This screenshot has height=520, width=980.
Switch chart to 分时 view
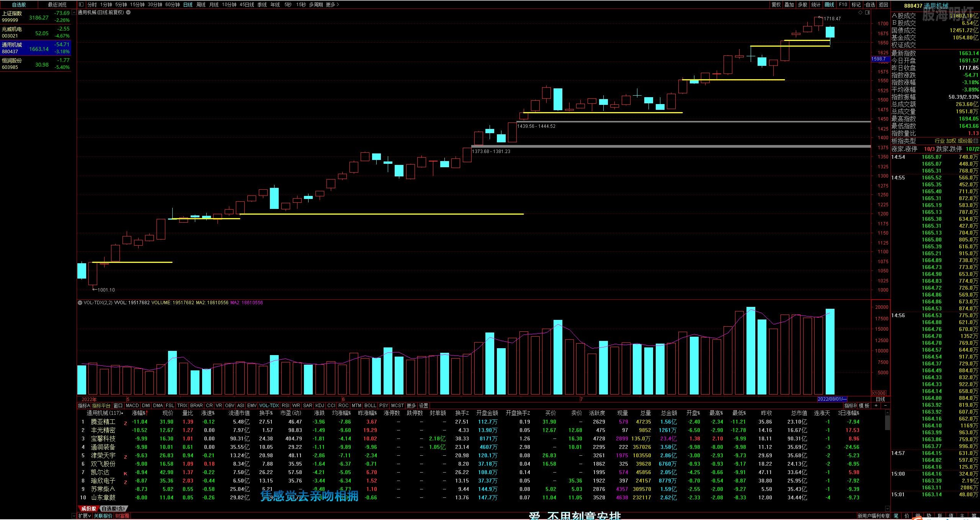click(92, 5)
